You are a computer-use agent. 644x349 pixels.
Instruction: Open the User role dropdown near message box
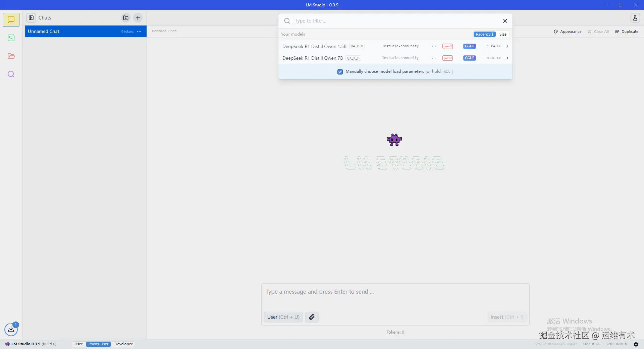point(283,317)
